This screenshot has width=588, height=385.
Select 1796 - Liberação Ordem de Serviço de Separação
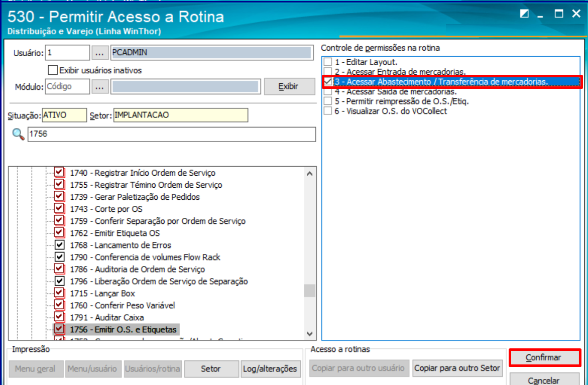(159, 281)
